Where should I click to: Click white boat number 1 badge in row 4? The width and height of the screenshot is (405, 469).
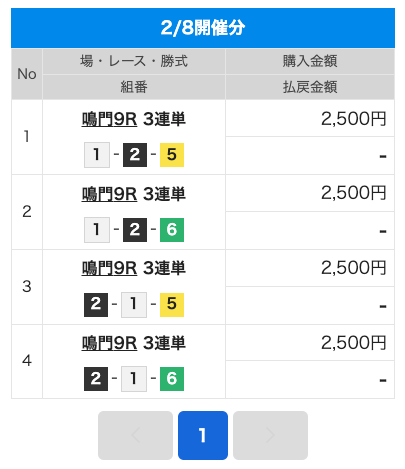[134, 379]
